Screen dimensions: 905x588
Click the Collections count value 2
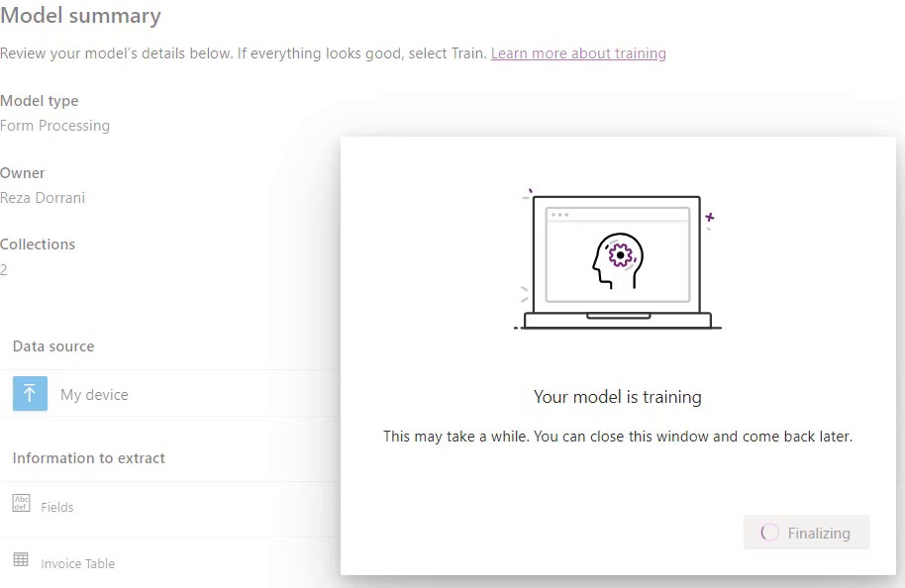3,269
